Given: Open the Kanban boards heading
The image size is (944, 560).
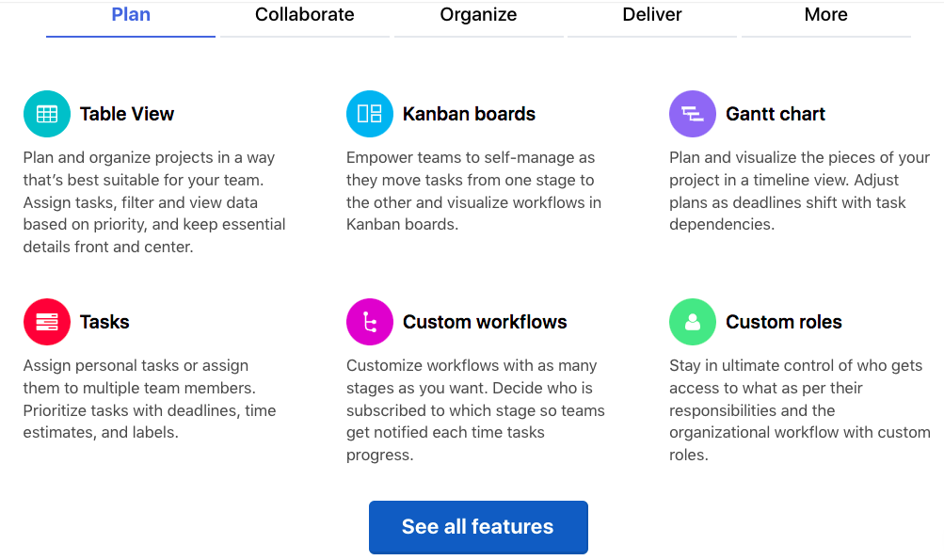Looking at the screenshot, I should [x=469, y=114].
